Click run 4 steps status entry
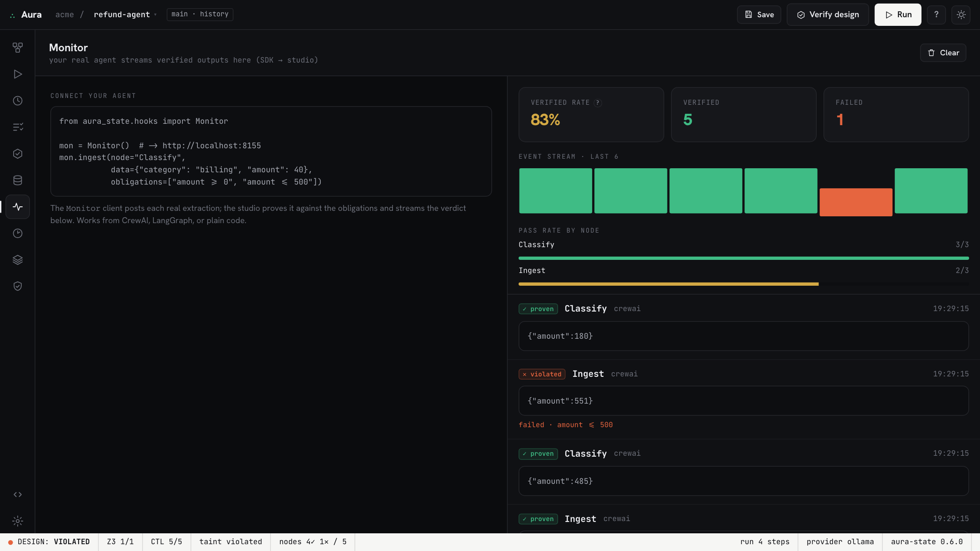This screenshot has width=980, height=551. (x=765, y=542)
